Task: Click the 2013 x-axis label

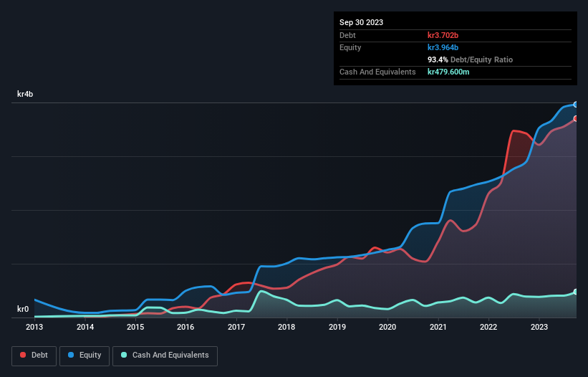Action: pyautogui.click(x=34, y=327)
